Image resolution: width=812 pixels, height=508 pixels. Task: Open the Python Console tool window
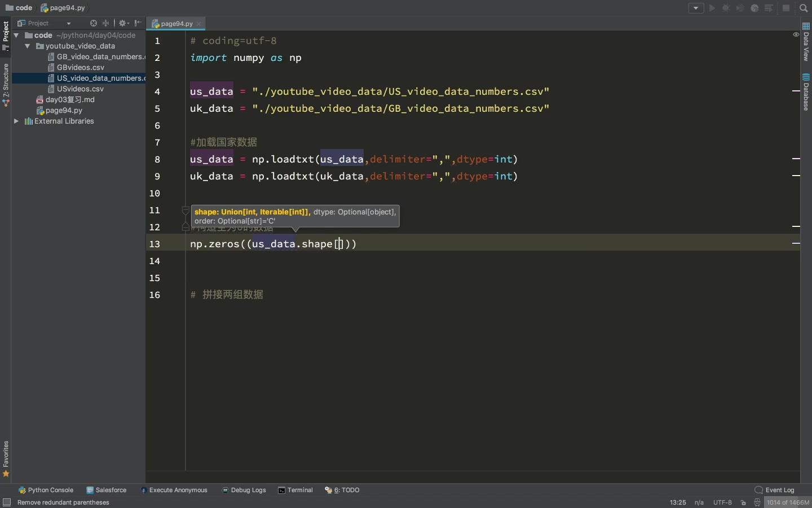46,490
